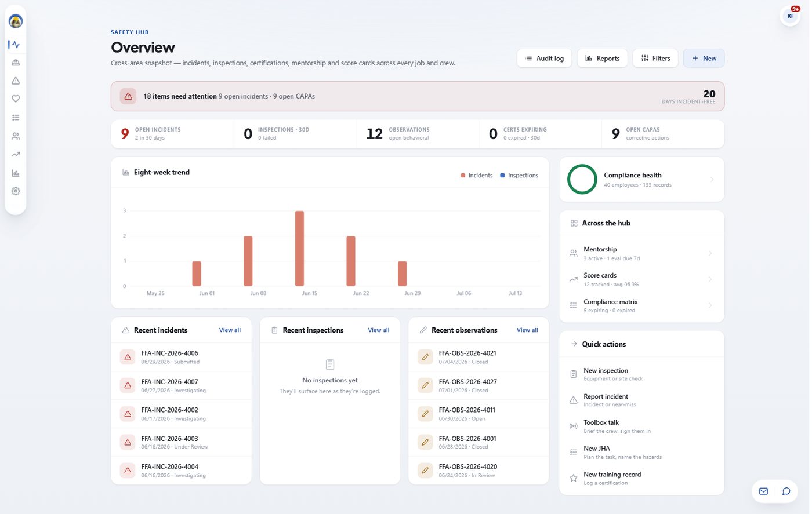Select the Observations stat card
The height and width of the screenshot is (514, 812).
pyautogui.click(x=418, y=134)
